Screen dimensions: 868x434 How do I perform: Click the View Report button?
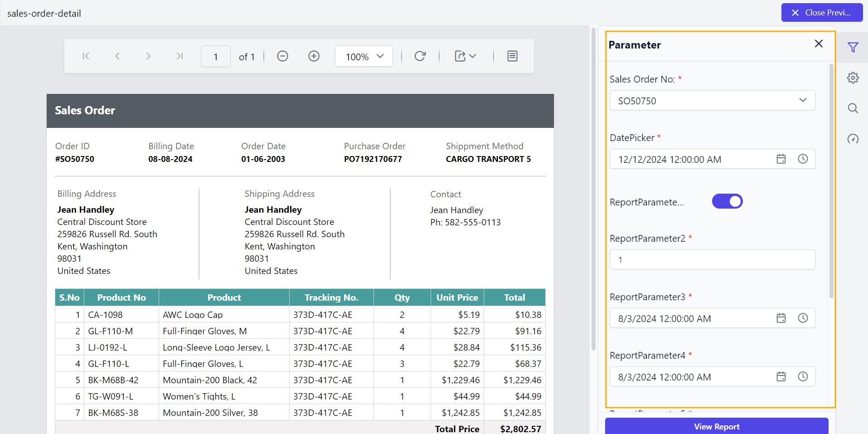pyautogui.click(x=717, y=426)
